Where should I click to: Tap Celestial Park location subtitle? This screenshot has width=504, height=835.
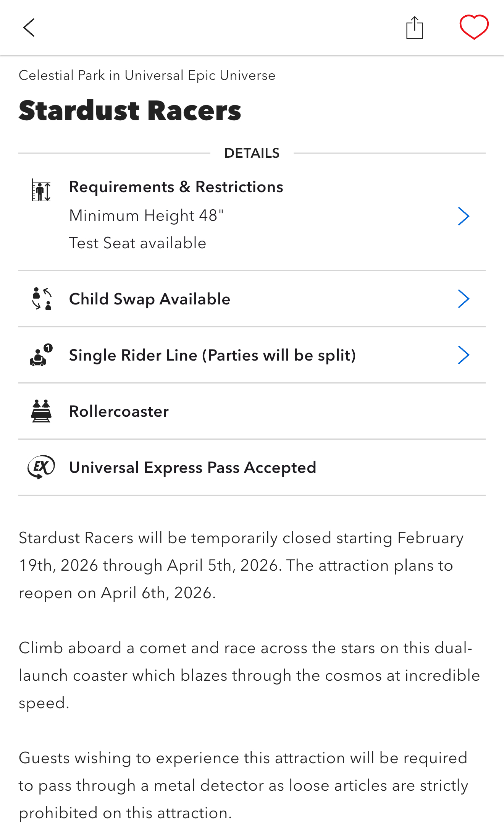click(147, 76)
